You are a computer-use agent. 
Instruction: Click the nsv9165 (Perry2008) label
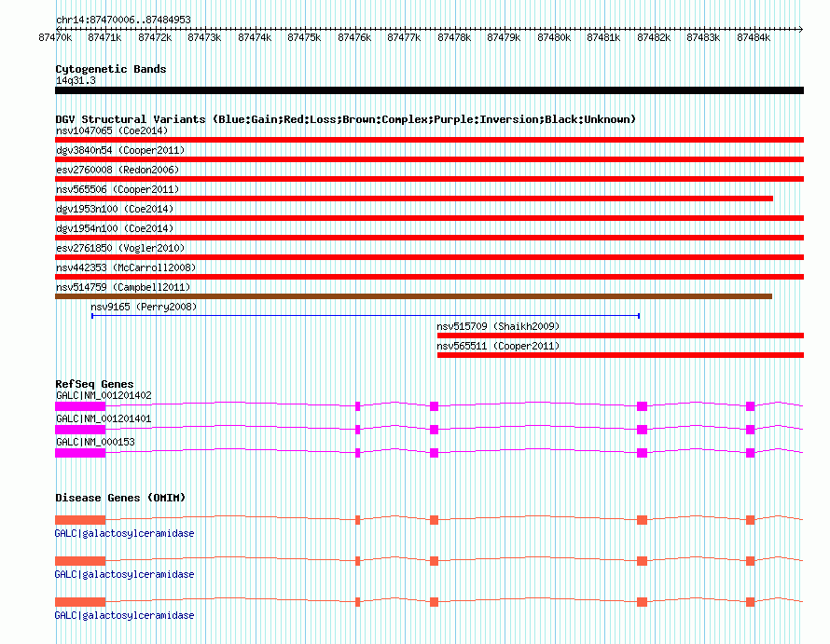point(144,307)
